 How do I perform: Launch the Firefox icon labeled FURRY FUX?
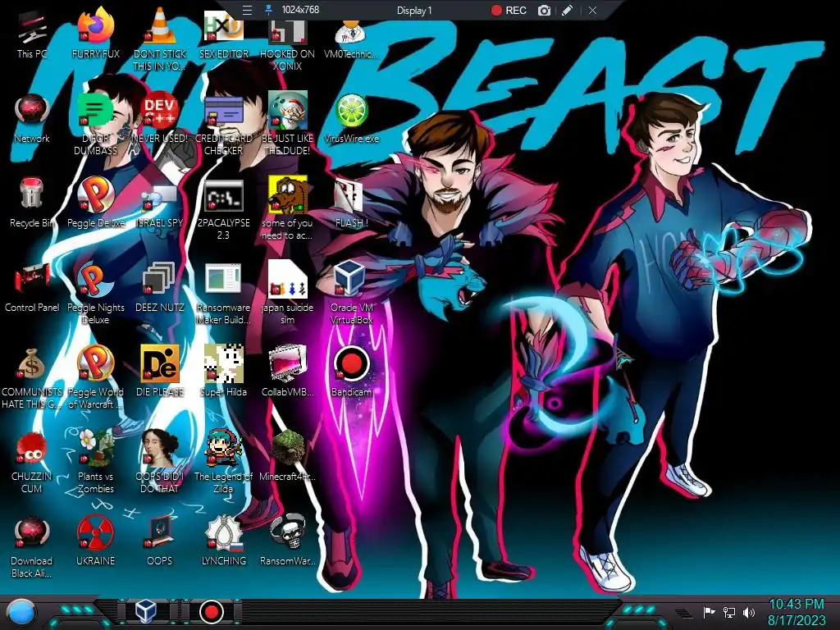point(95,34)
